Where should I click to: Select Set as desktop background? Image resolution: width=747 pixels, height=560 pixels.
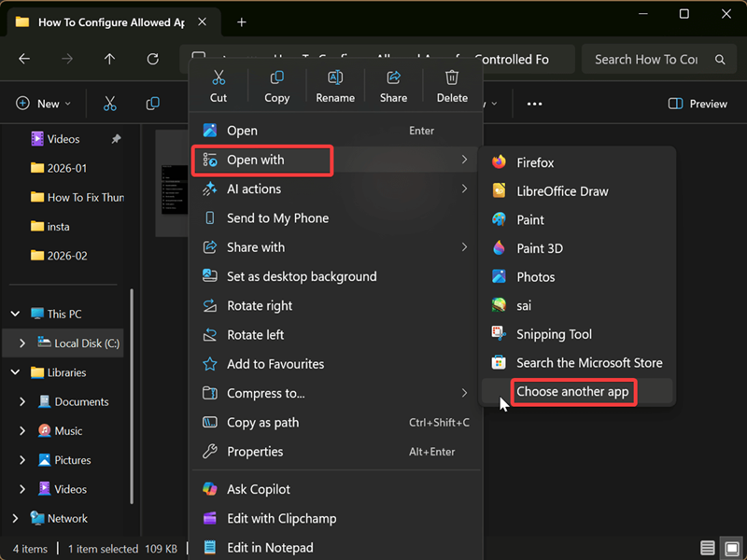click(302, 276)
